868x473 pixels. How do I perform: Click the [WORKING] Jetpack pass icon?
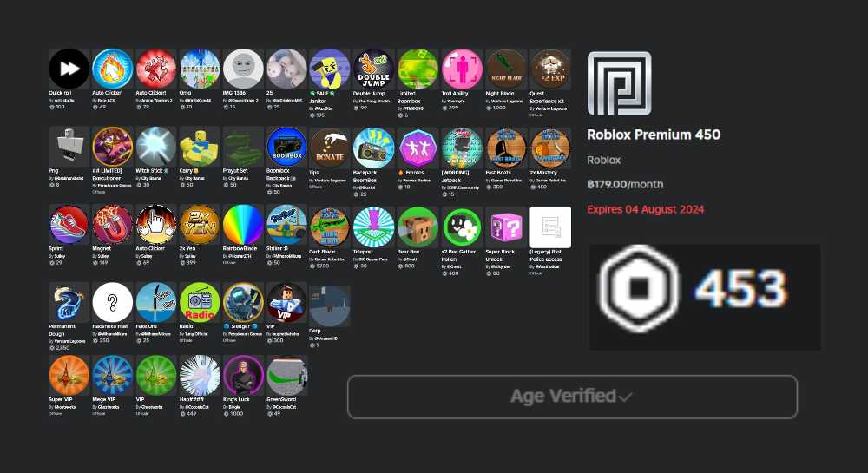click(x=462, y=148)
